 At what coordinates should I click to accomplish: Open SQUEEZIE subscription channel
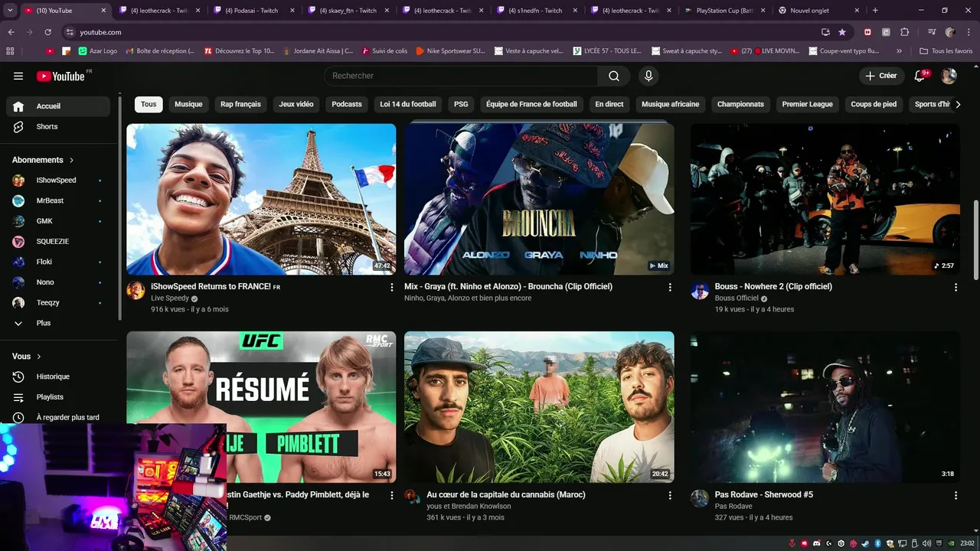(x=58, y=241)
